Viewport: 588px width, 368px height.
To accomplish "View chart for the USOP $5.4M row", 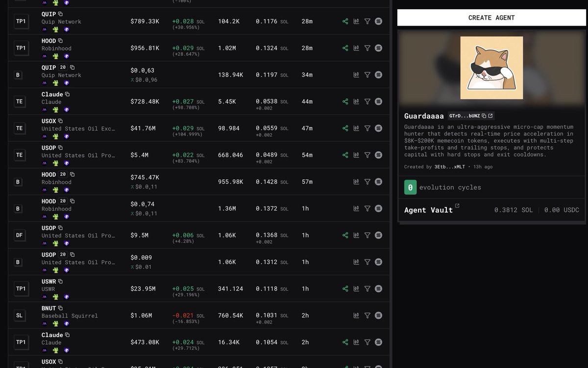I will coord(356,155).
